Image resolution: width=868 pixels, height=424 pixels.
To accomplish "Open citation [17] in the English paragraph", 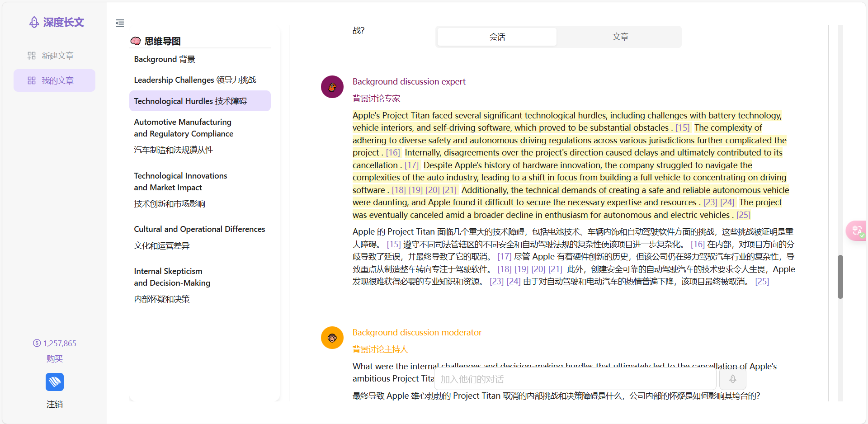I will (411, 165).
